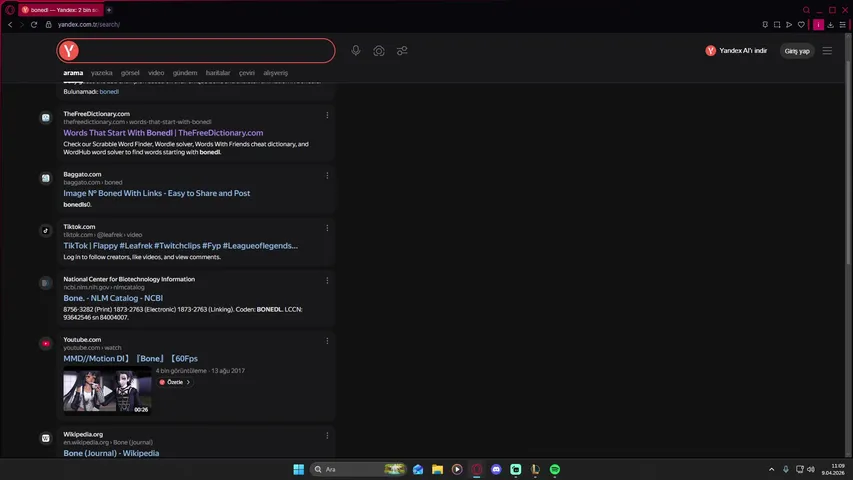Image resolution: width=853 pixels, height=480 pixels.
Task: Open Bone (Journal) - Wikipedia link
Action: [x=111, y=453]
